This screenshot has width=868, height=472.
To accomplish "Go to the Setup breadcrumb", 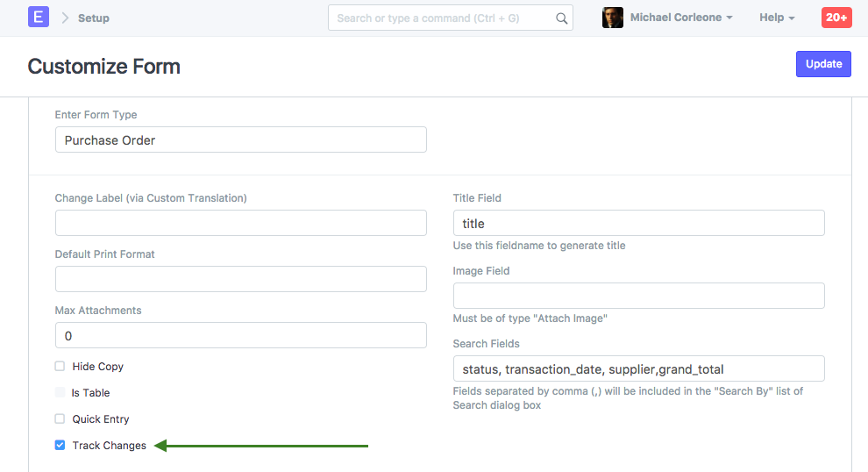I will pos(94,18).
